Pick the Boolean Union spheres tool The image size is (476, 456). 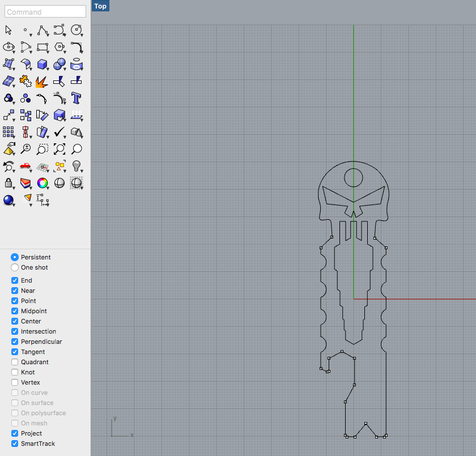point(59,64)
